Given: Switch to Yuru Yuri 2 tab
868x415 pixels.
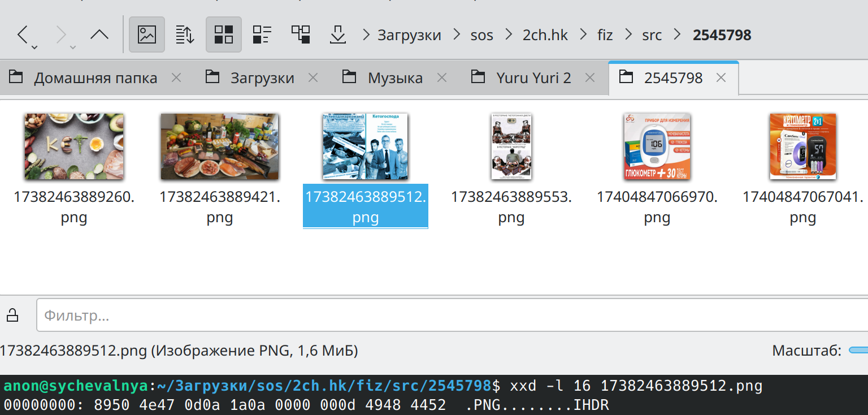Looking at the screenshot, I should pos(533,77).
